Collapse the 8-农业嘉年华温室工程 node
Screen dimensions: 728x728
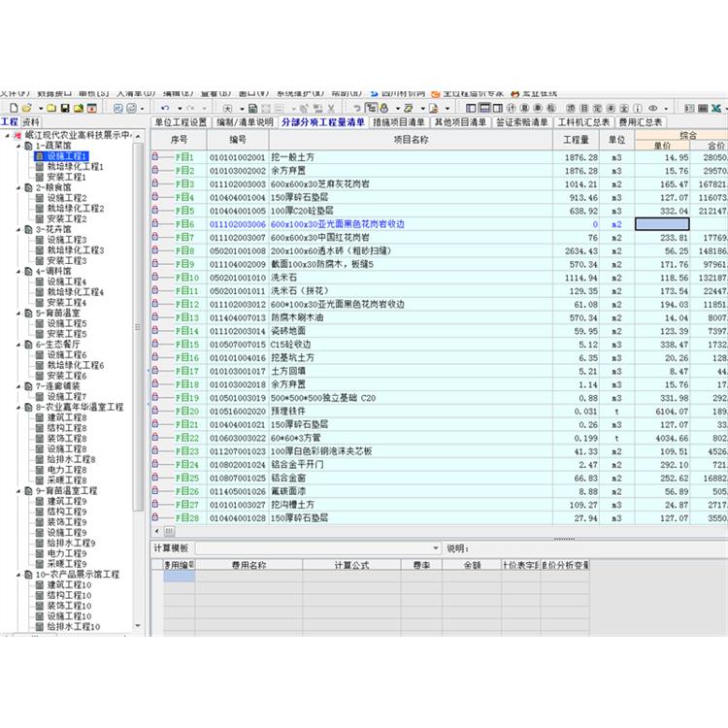(18, 407)
